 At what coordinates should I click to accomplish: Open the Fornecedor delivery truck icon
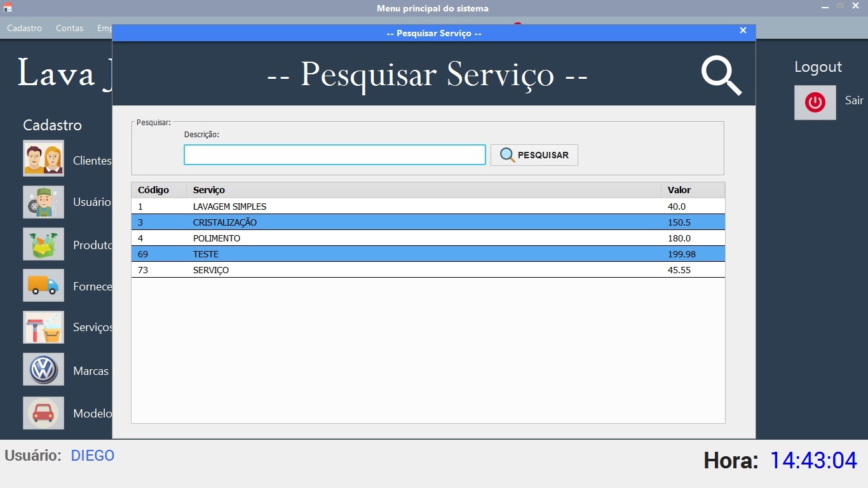coord(44,285)
